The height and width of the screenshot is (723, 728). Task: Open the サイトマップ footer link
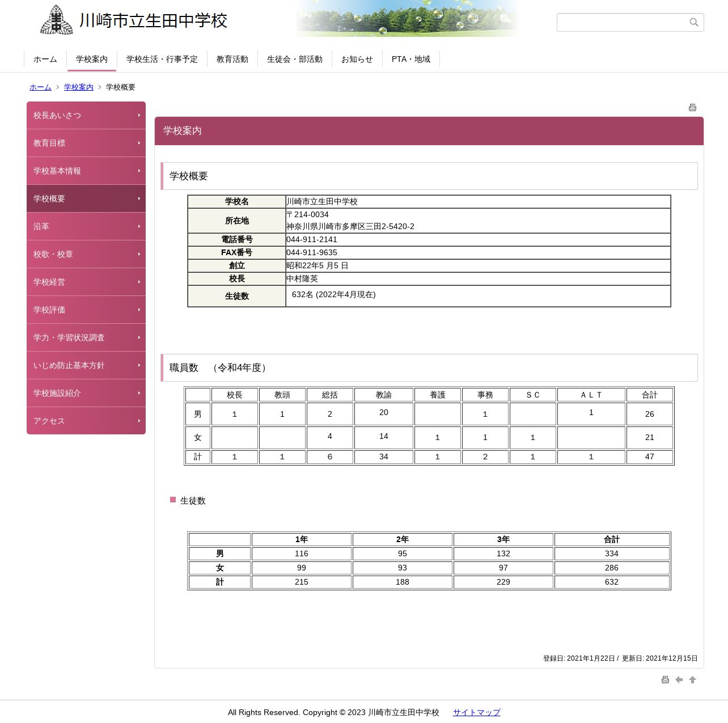coord(477,712)
